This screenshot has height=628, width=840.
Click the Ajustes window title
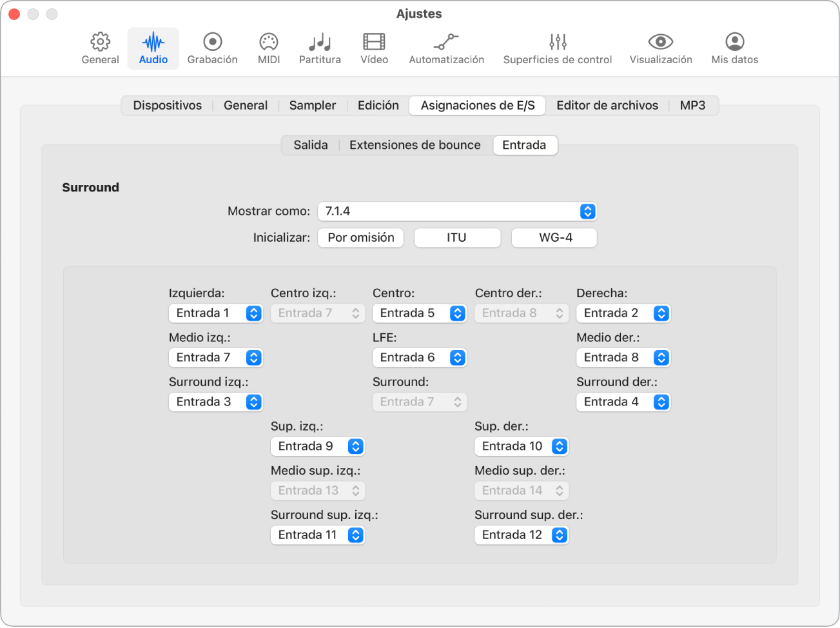pos(419,14)
